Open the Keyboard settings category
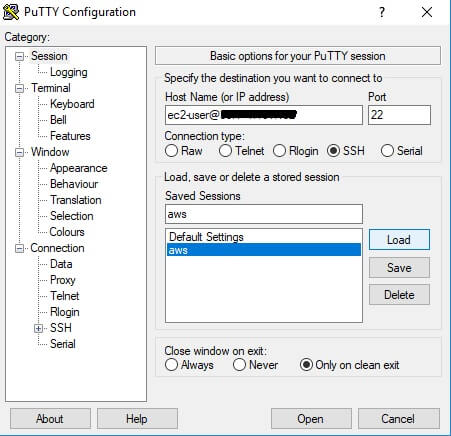 click(72, 104)
